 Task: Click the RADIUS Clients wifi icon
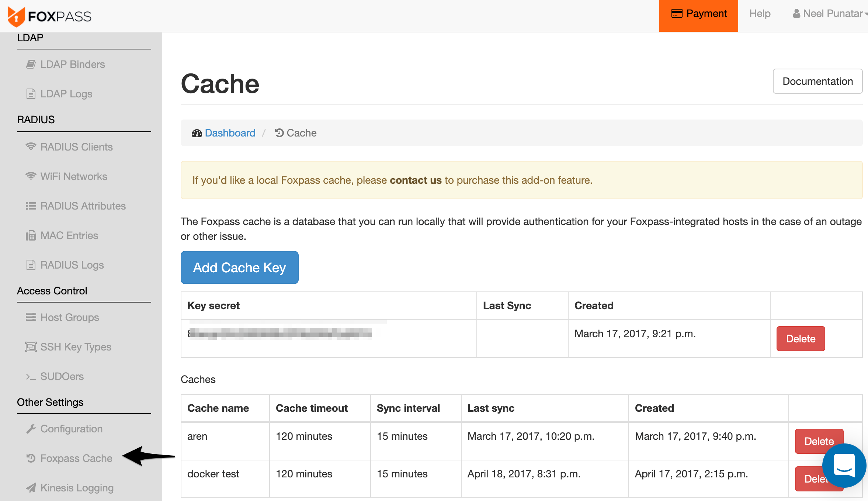[x=31, y=147]
